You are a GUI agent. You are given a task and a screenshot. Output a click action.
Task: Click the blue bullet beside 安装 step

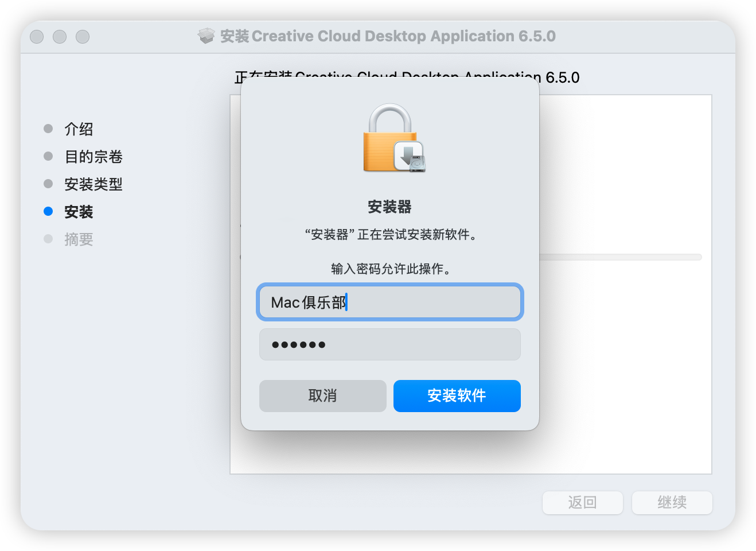[x=48, y=211]
